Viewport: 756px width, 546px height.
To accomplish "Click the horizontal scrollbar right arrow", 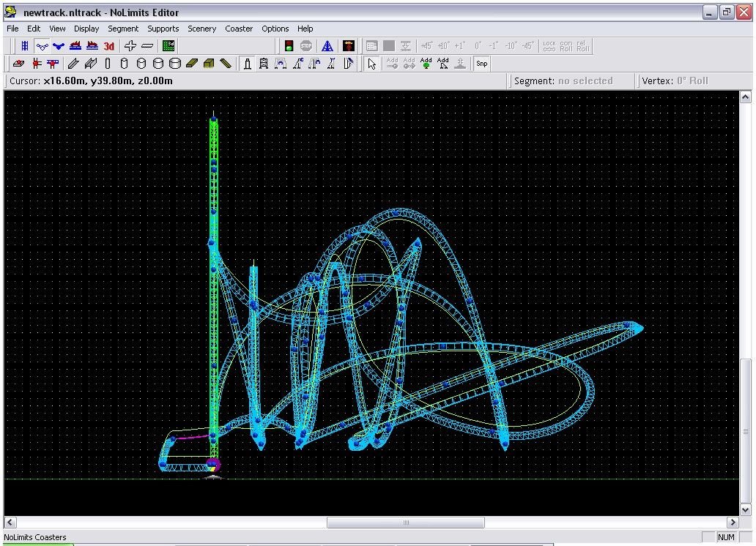I will pos(733,523).
